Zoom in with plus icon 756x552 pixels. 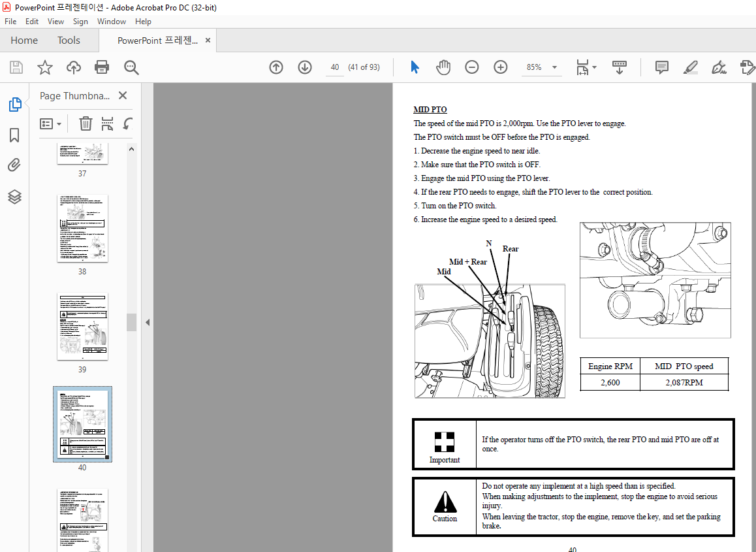point(501,67)
